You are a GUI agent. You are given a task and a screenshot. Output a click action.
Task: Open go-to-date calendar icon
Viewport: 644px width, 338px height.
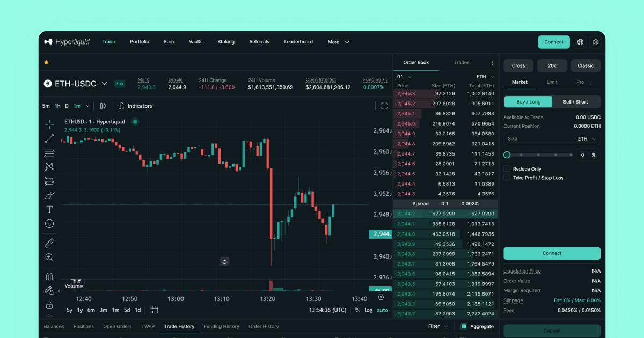pyautogui.click(x=154, y=310)
